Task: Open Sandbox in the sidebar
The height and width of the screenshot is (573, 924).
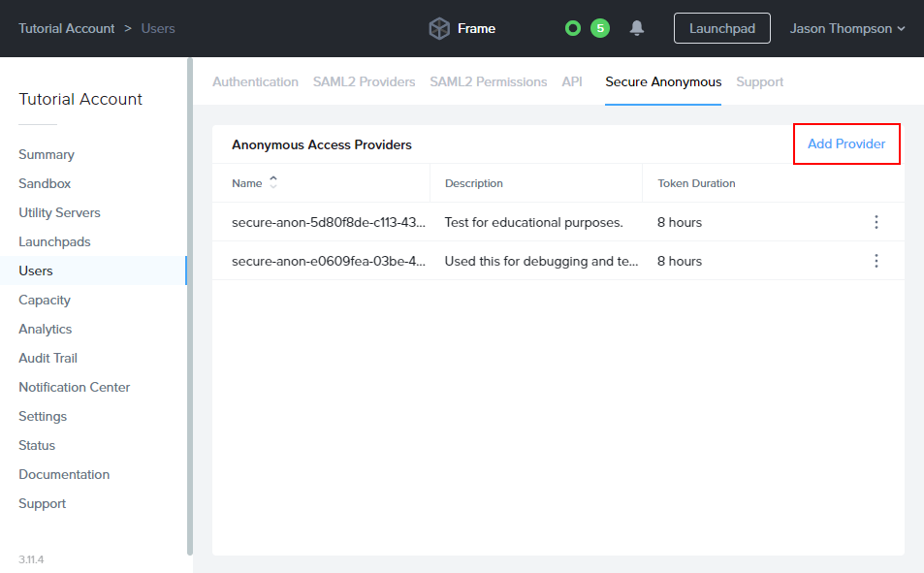Action: [x=45, y=183]
